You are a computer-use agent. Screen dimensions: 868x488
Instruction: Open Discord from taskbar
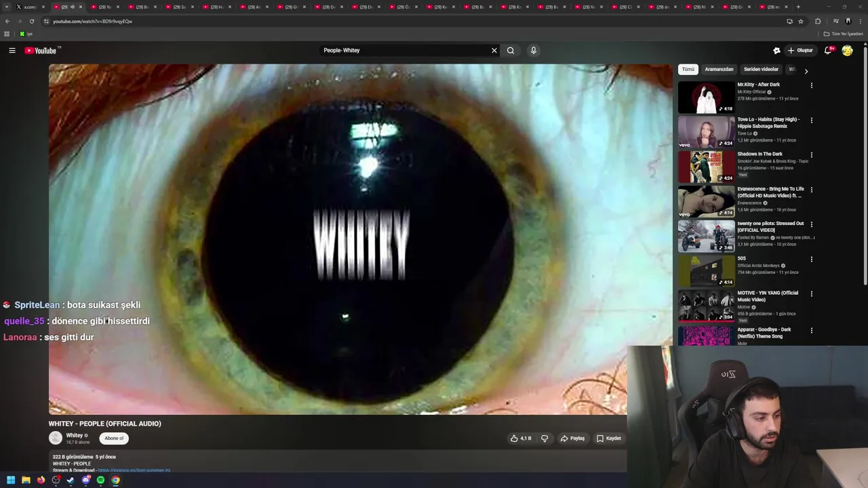point(85,480)
